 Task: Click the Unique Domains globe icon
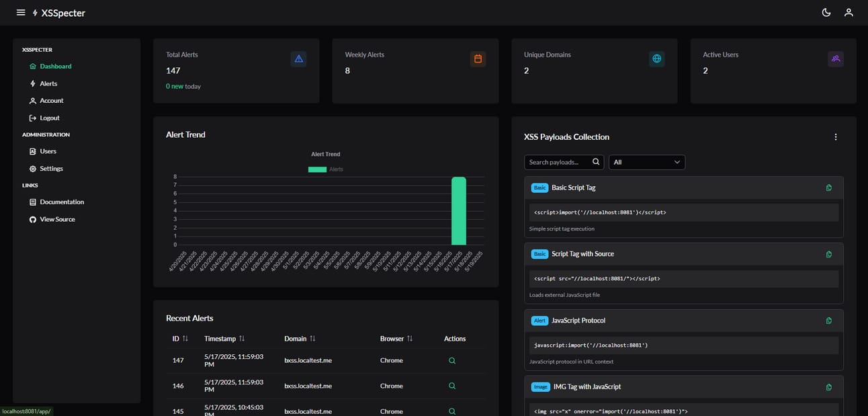coord(657,58)
